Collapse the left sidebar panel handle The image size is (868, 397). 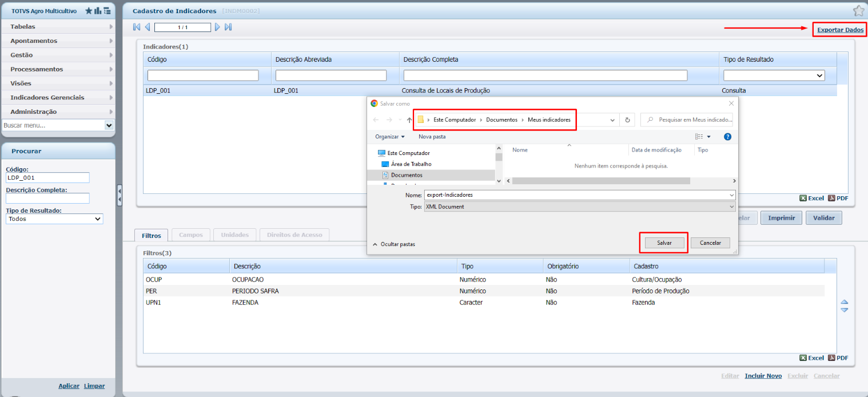click(120, 195)
